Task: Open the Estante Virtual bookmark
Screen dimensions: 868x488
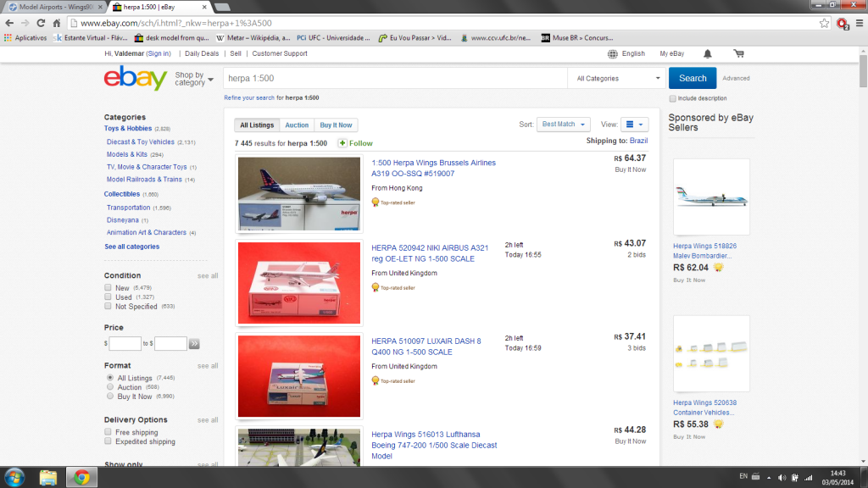Action: pos(91,38)
